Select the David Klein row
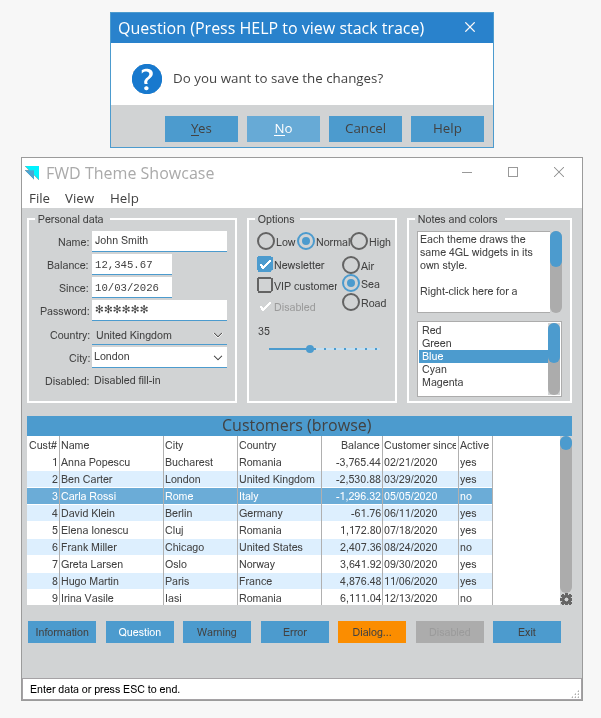Screen dimensions: 601x718 click(260, 513)
